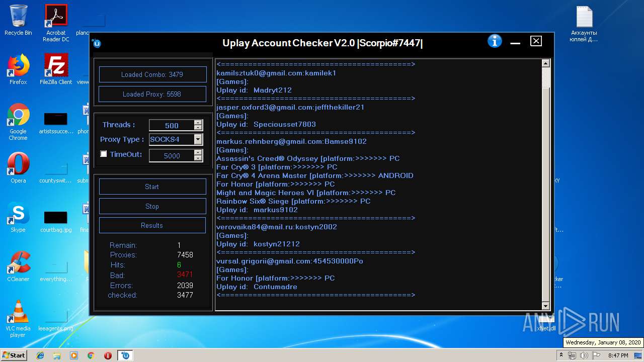This screenshot has width=644, height=362.
Task: Click the Rainbow Six Siege log line
Action: 293,201
